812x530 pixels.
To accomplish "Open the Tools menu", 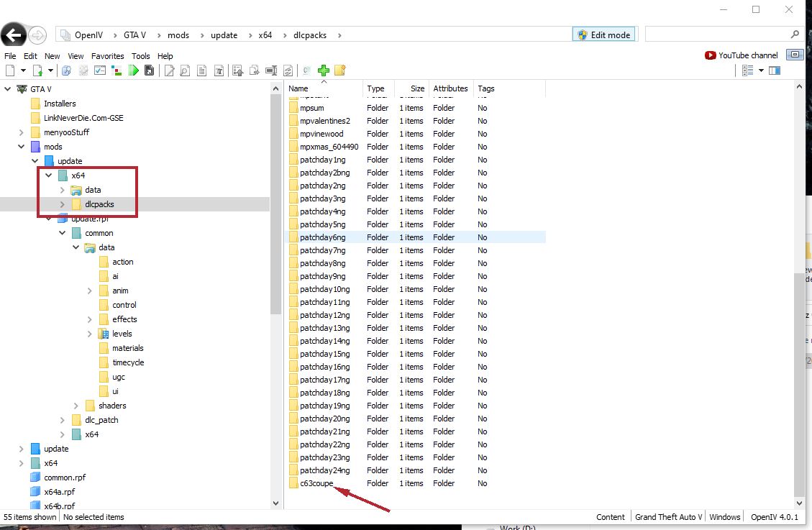I will 141,56.
